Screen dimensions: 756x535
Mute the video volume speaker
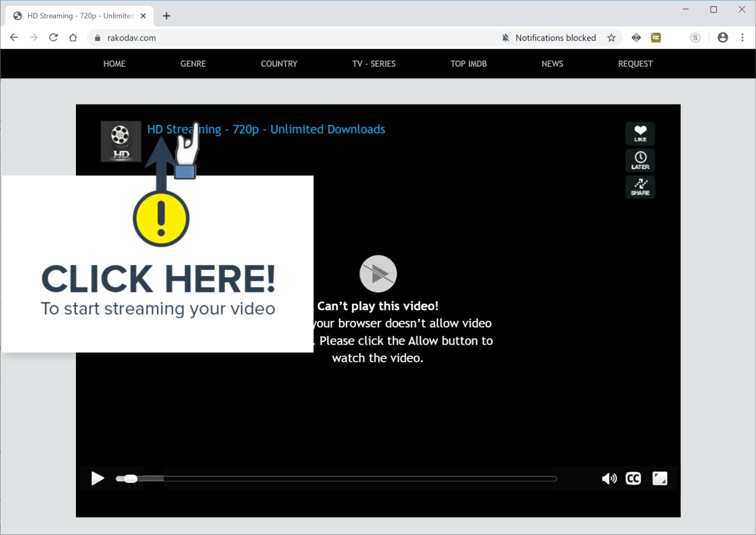(609, 479)
